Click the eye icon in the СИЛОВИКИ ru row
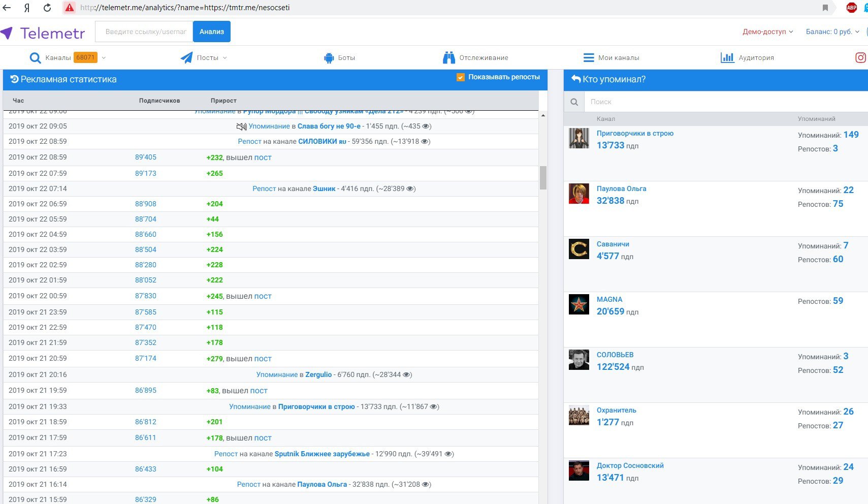 tap(426, 141)
